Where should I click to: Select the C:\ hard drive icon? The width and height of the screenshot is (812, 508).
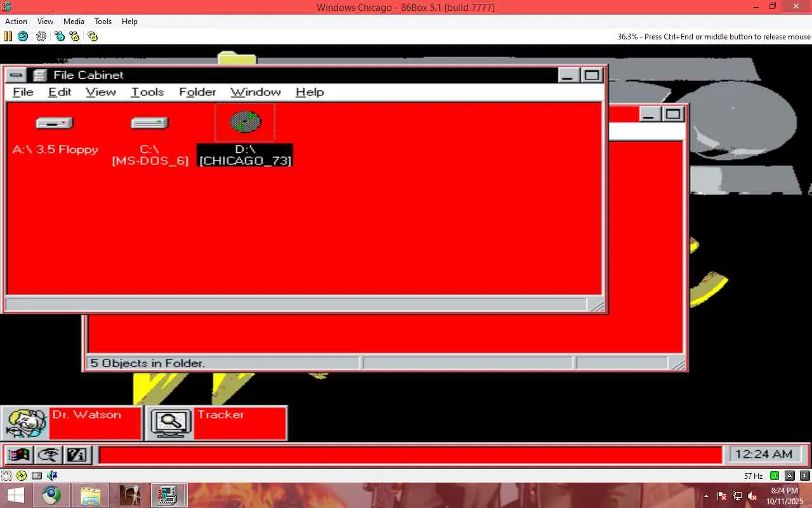[x=149, y=123]
